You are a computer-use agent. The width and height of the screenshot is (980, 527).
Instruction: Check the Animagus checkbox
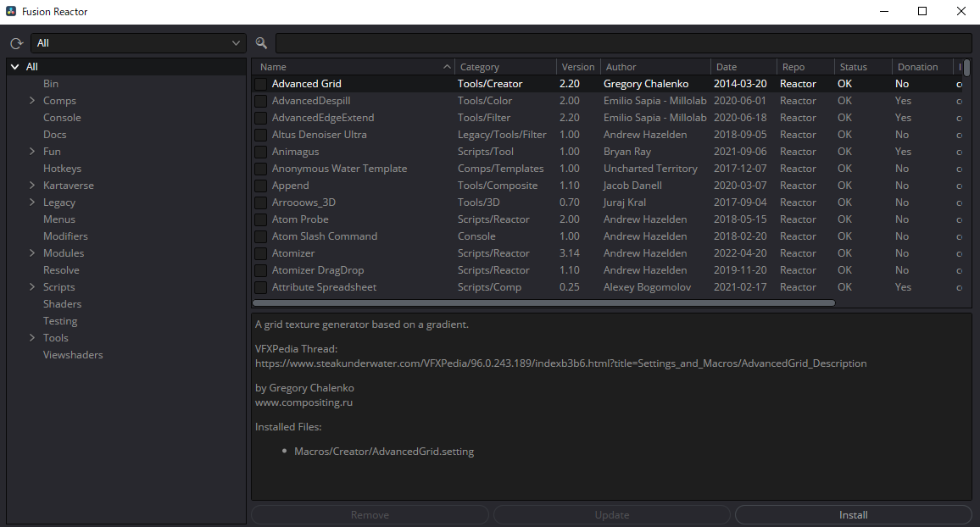point(260,152)
